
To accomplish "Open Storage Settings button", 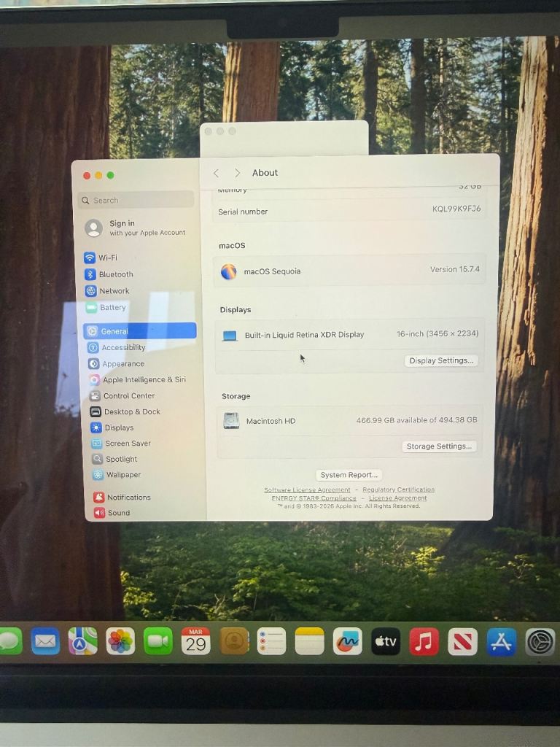I will (439, 446).
